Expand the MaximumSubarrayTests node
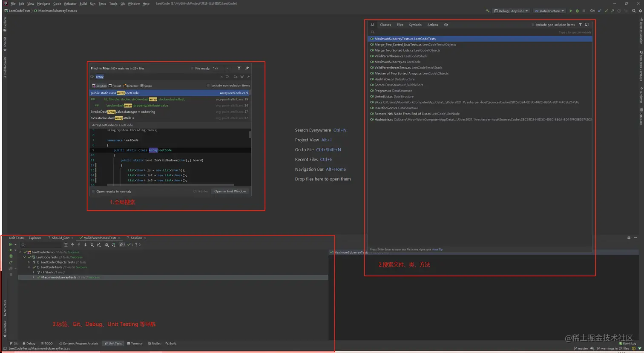This screenshot has width=644, height=353. tap(34, 277)
